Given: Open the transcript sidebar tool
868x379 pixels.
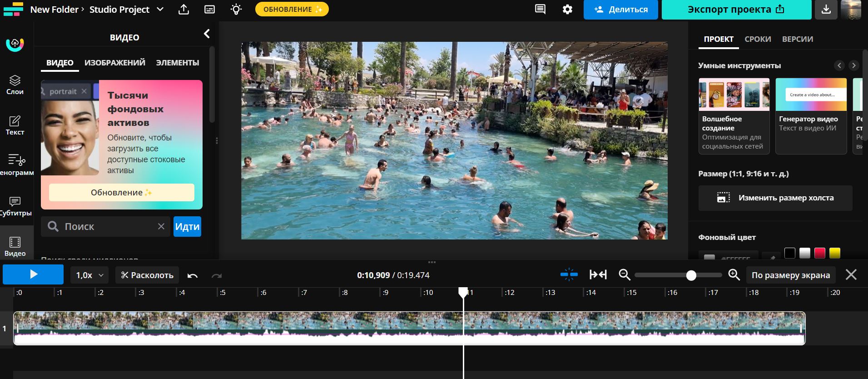Looking at the screenshot, I should (x=16, y=165).
